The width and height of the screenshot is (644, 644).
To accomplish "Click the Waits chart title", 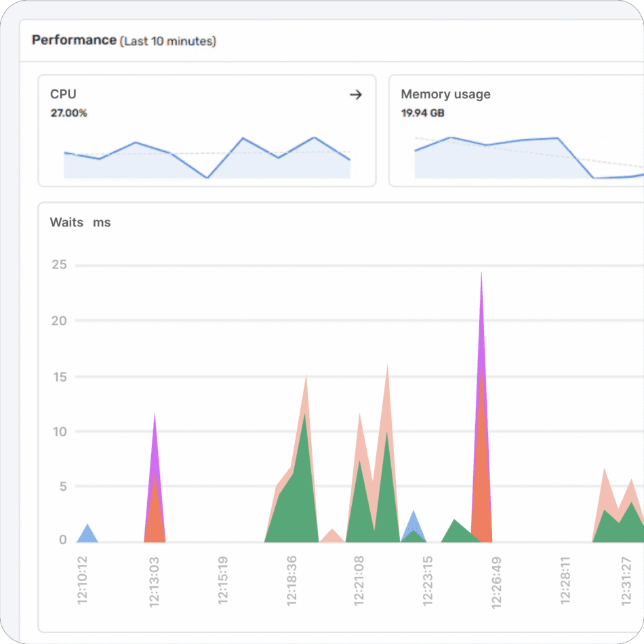I will (x=66, y=222).
